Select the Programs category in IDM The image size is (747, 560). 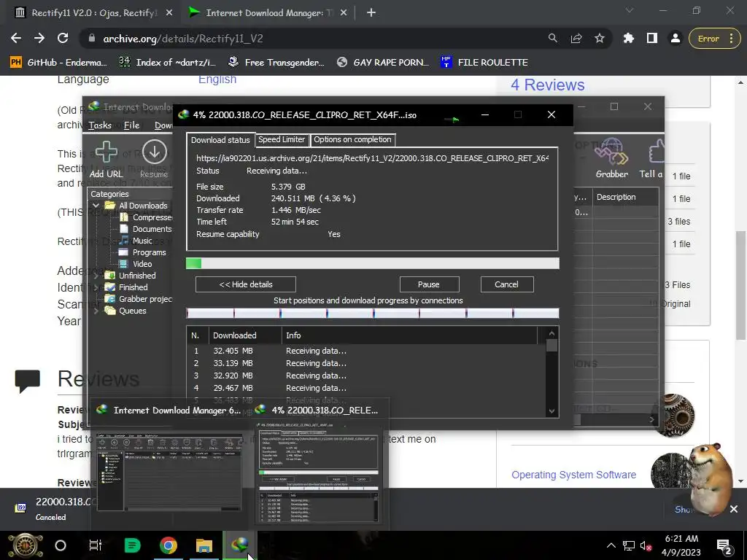142,252
